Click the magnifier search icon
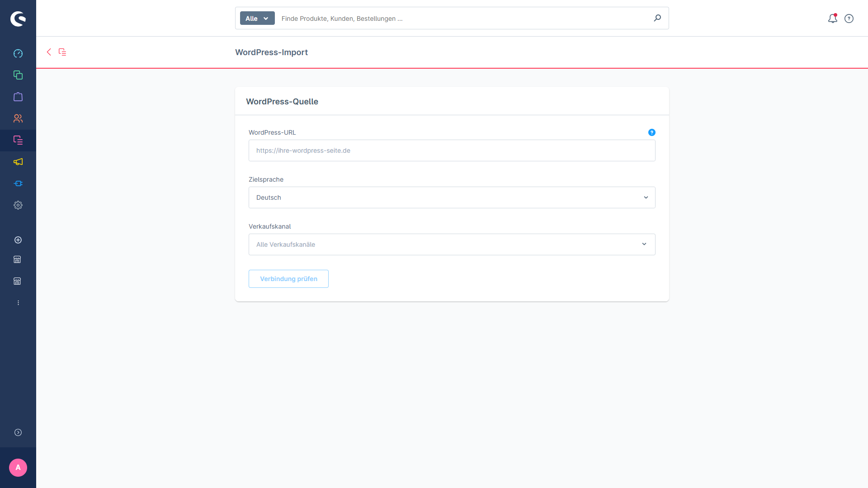This screenshot has width=868, height=488. [x=657, y=18]
